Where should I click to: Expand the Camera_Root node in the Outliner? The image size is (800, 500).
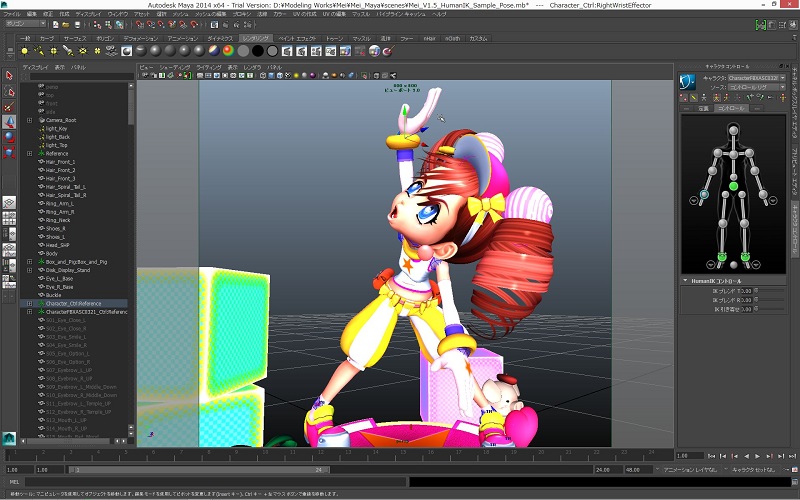(30, 120)
